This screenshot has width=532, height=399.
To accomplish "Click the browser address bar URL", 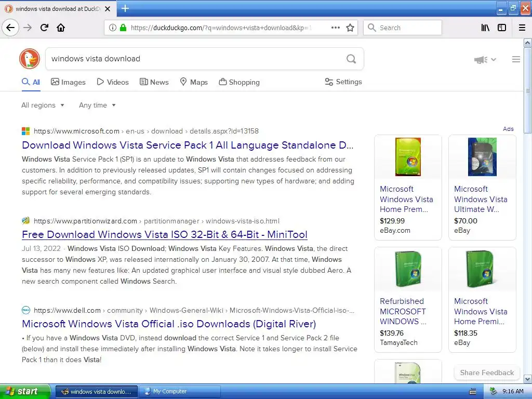I will coord(221,28).
